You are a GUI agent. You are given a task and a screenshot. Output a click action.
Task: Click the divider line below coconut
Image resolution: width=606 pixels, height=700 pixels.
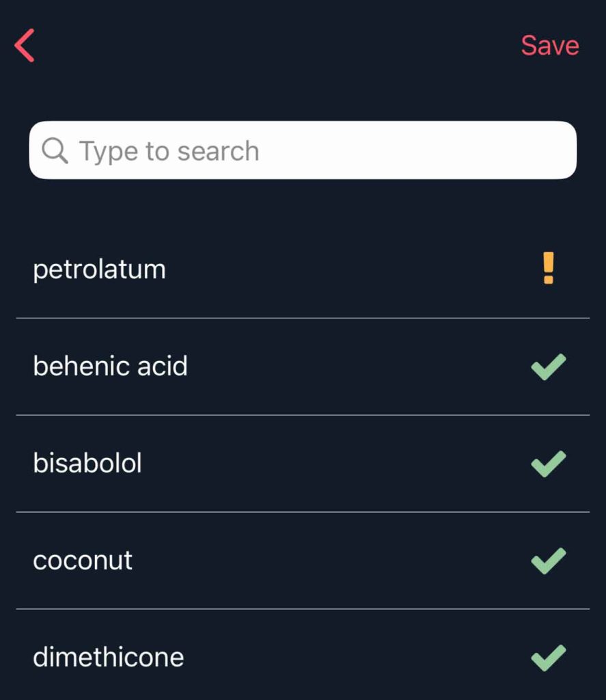[x=303, y=609]
